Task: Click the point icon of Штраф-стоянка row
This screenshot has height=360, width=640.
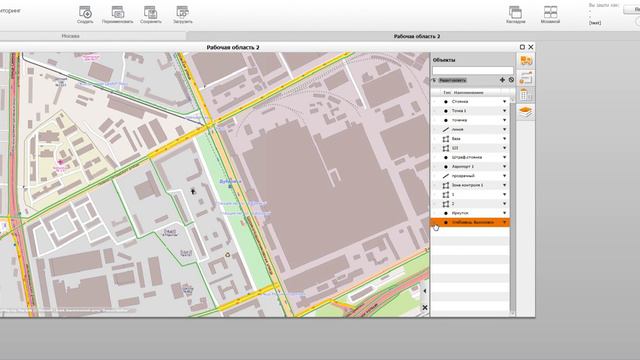Action: [x=446, y=158]
